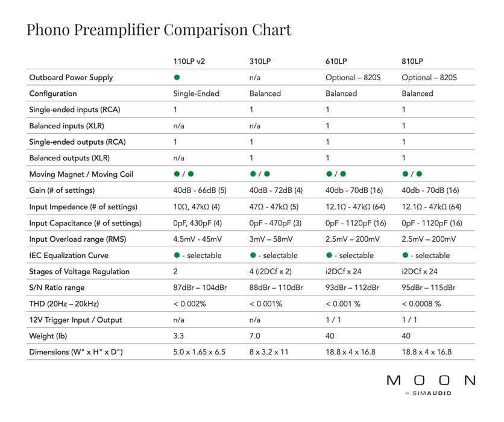Click the left Moving Magnet dot under 610LP
Screen dimensions: 504x422
click(329, 174)
